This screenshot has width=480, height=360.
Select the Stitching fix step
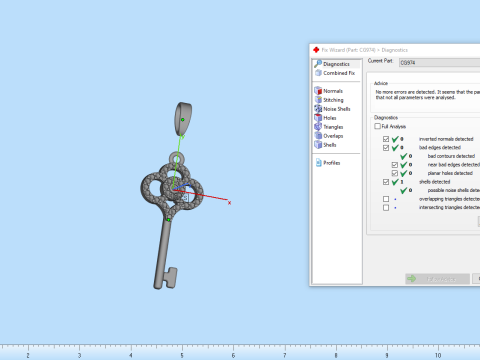[329, 100]
